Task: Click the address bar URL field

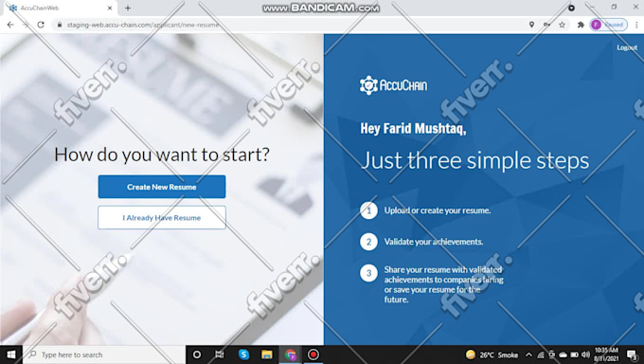Action: pos(288,25)
